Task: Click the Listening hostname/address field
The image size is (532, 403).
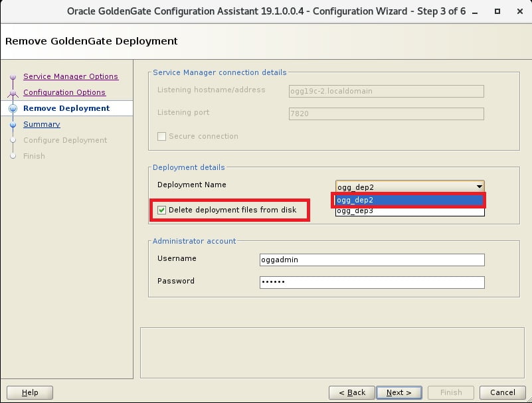Action: point(386,91)
